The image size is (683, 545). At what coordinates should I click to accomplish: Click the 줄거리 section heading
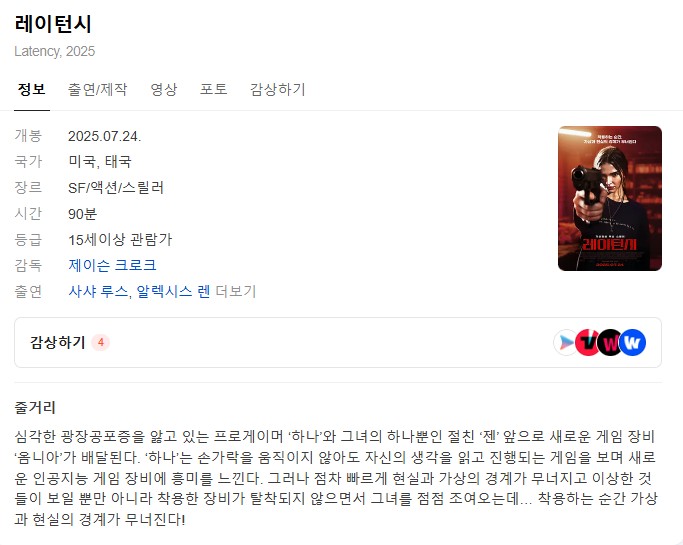tap(35, 408)
